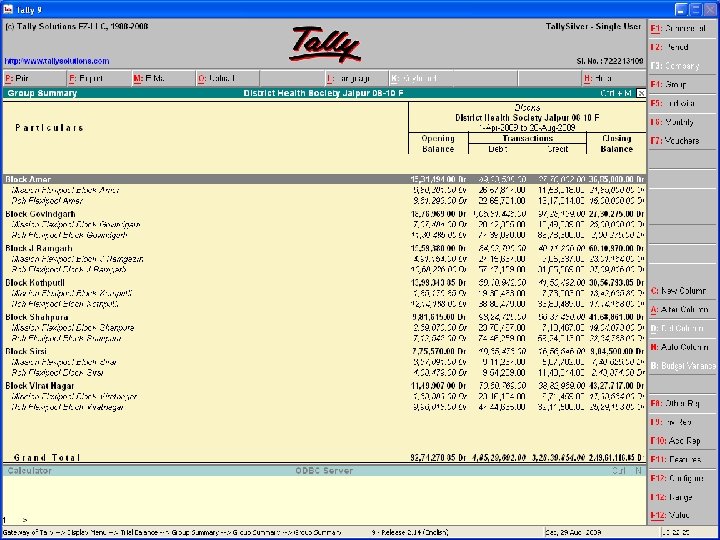Click the F5 ledger-wise button
720x540 pixels.
point(683,103)
